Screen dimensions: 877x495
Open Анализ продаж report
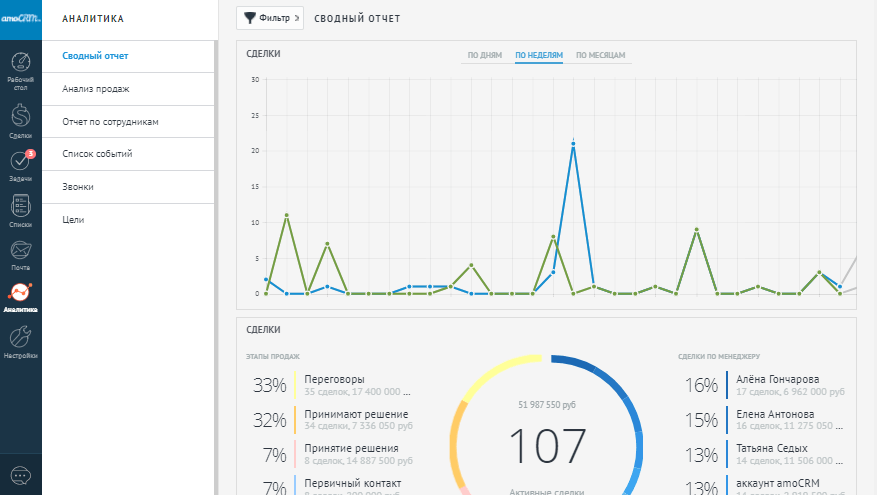[x=96, y=88]
